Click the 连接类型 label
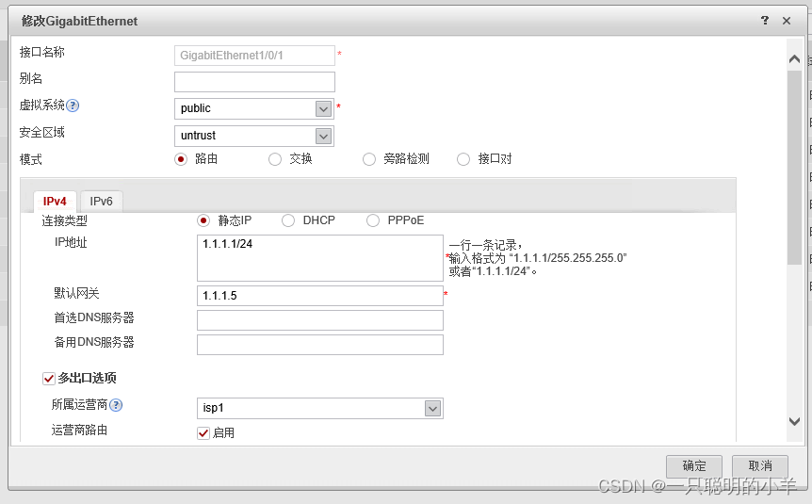The image size is (812, 504). click(x=65, y=220)
